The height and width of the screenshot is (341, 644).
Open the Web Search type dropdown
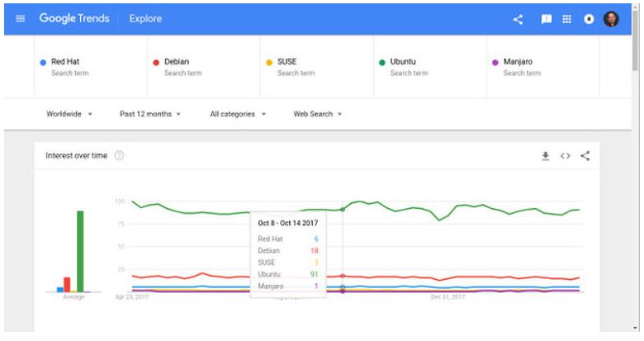(x=318, y=114)
